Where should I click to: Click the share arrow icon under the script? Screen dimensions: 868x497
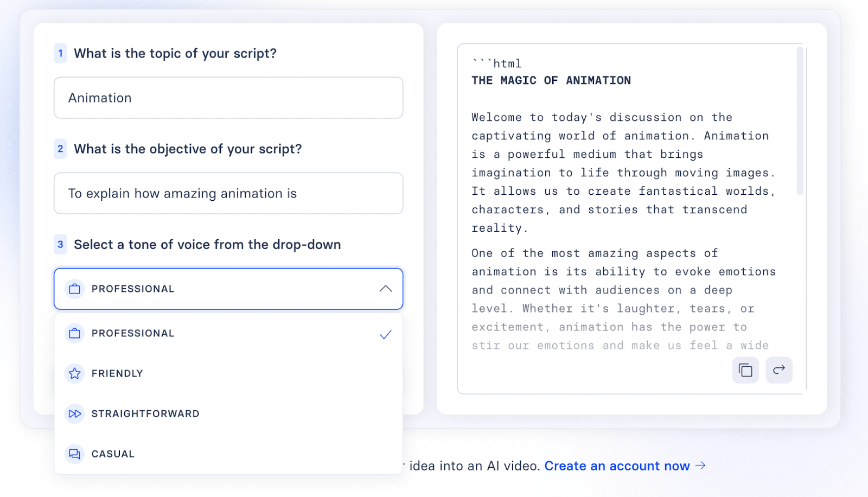point(779,370)
